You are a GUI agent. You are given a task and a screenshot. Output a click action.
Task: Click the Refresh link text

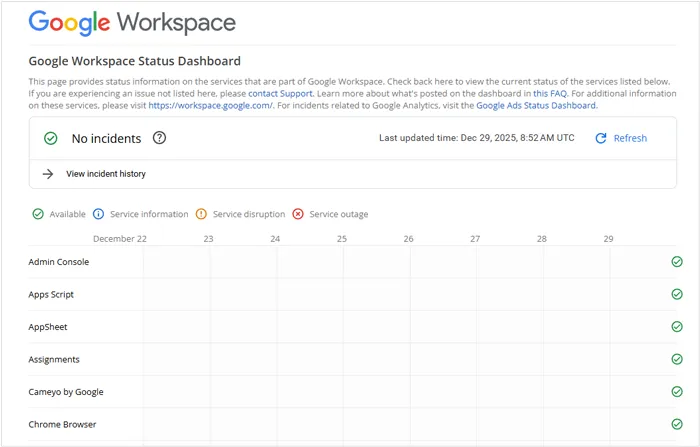(630, 138)
